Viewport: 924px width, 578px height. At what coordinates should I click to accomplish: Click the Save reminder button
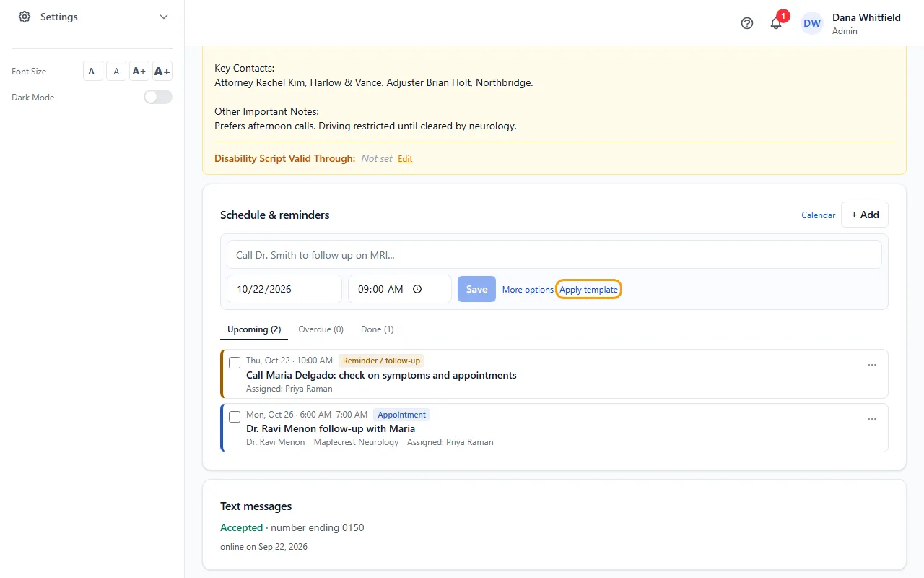click(476, 289)
